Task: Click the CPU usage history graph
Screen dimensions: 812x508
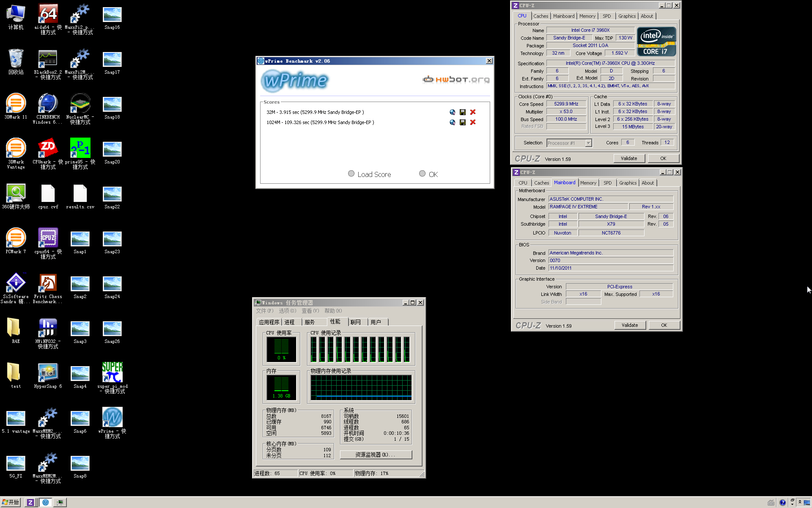Action: [361, 350]
